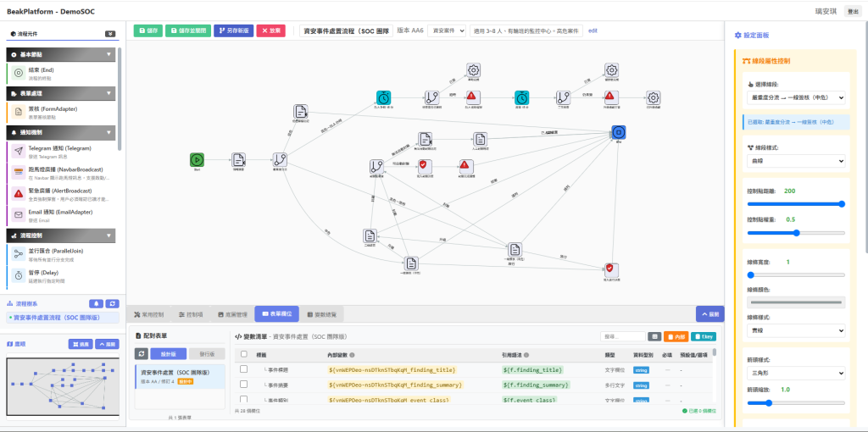Toggle f.key variable display button
The width and height of the screenshot is (868, 432).
(704, 336)
